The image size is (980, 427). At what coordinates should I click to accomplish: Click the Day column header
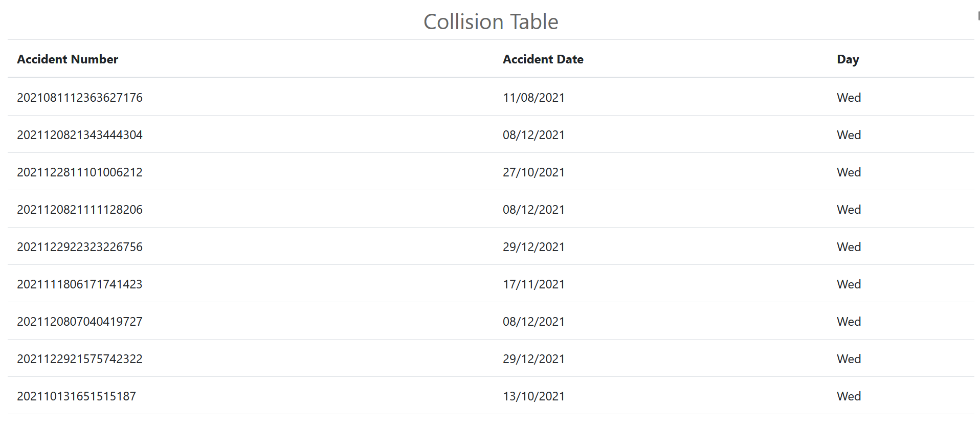pos(848,59)
